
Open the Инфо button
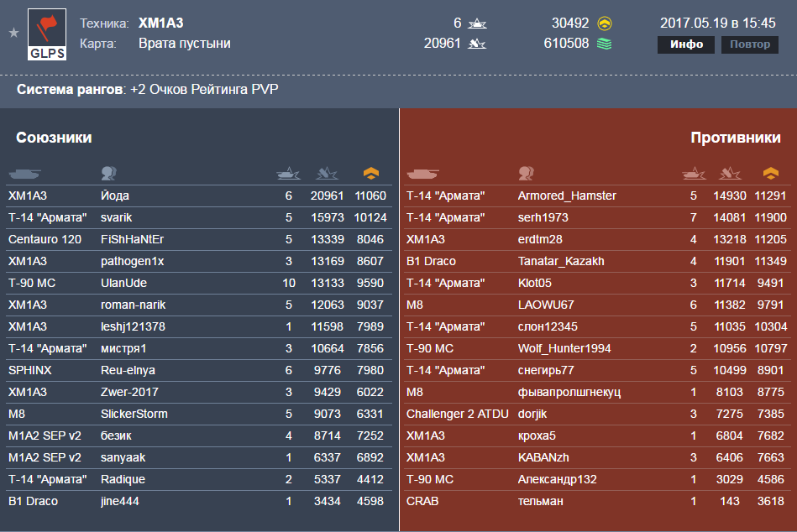coord(686,44)
